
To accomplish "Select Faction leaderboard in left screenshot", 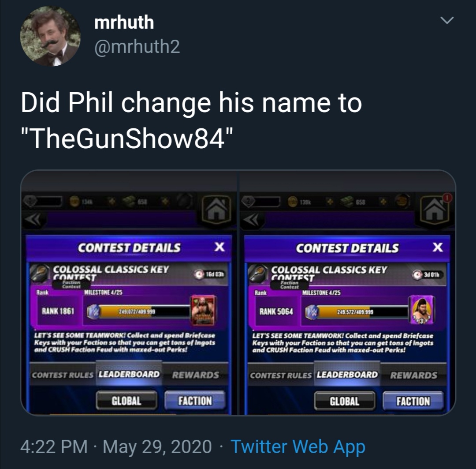I will [195, 401].
